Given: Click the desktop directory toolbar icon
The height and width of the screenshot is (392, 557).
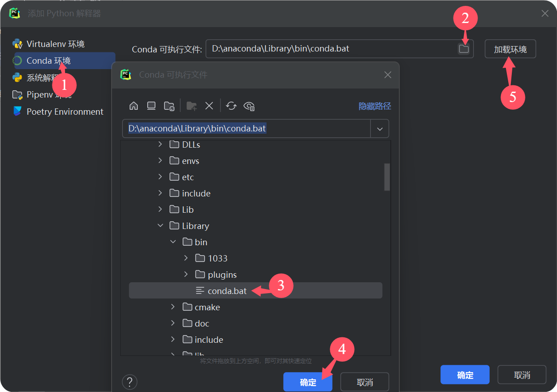Looking at the screenshot, I should pos(151,106).
